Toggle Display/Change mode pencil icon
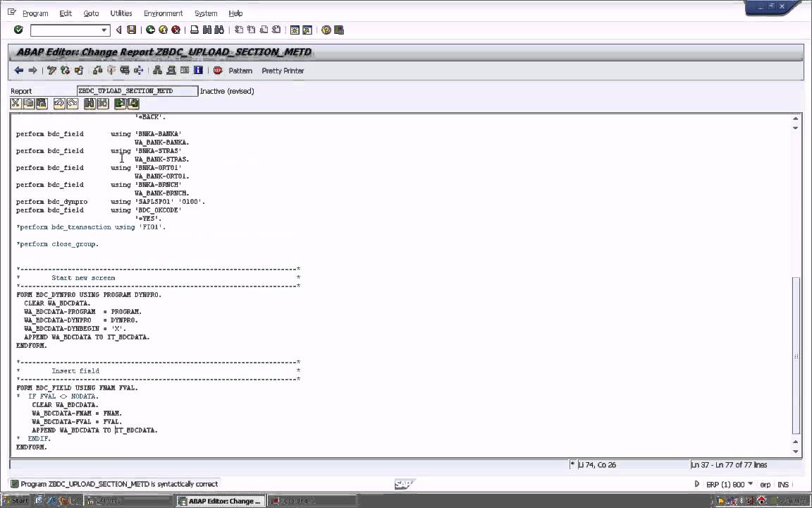 pyautogui.click(x=51, y=71)
